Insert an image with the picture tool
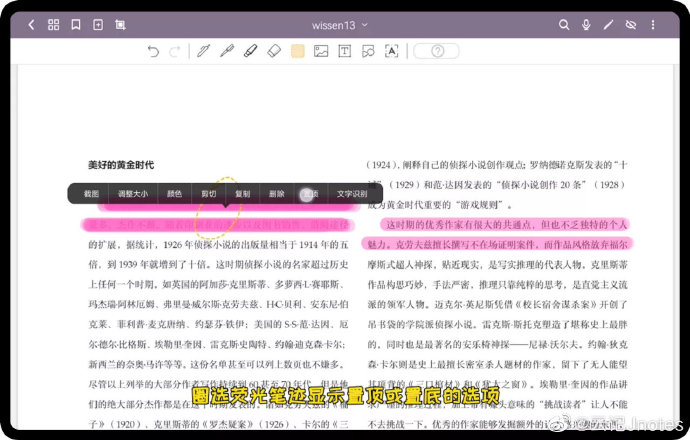 [321, 51]
